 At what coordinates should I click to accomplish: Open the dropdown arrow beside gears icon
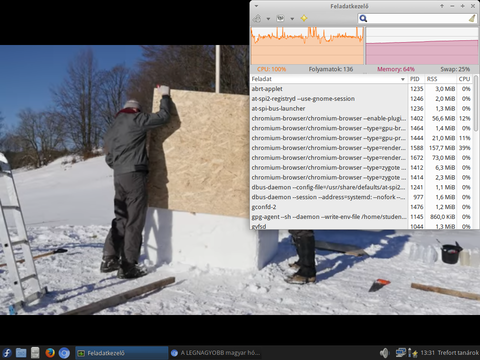click(268, 19)
